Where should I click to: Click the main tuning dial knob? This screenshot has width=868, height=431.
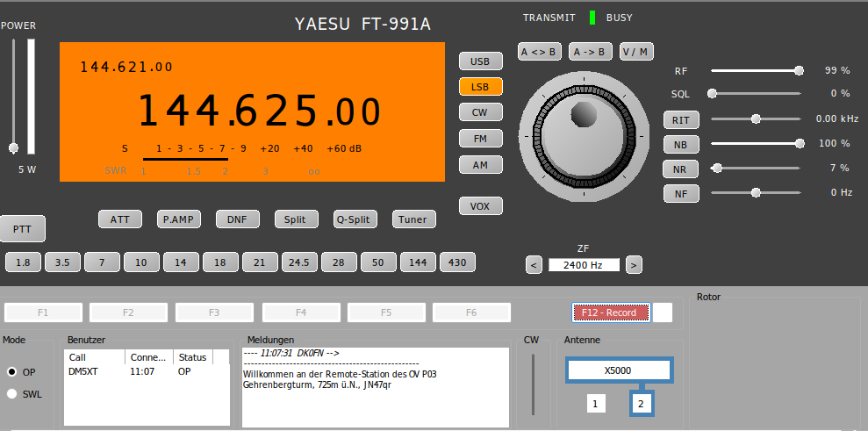pyautogui.click(x=584, y=136)
